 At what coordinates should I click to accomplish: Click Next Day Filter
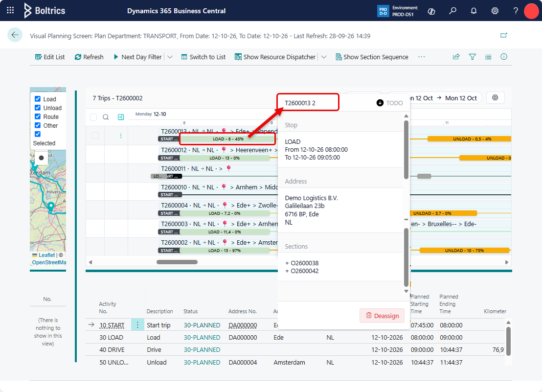[x=137, y=57]
